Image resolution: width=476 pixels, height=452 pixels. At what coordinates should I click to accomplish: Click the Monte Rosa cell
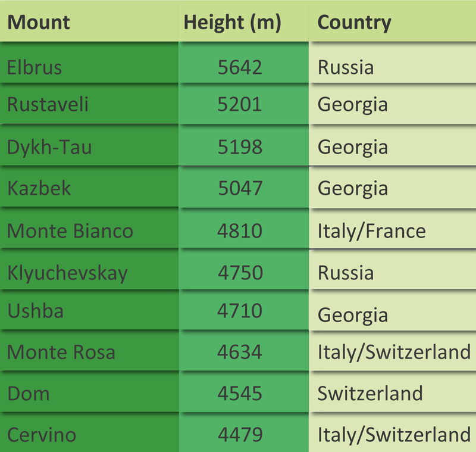61,352
